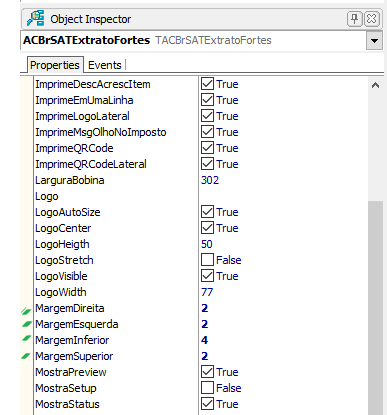Disable the ImprimeLogoLateral checkbox
387x415 pixels.
point(207,116)
